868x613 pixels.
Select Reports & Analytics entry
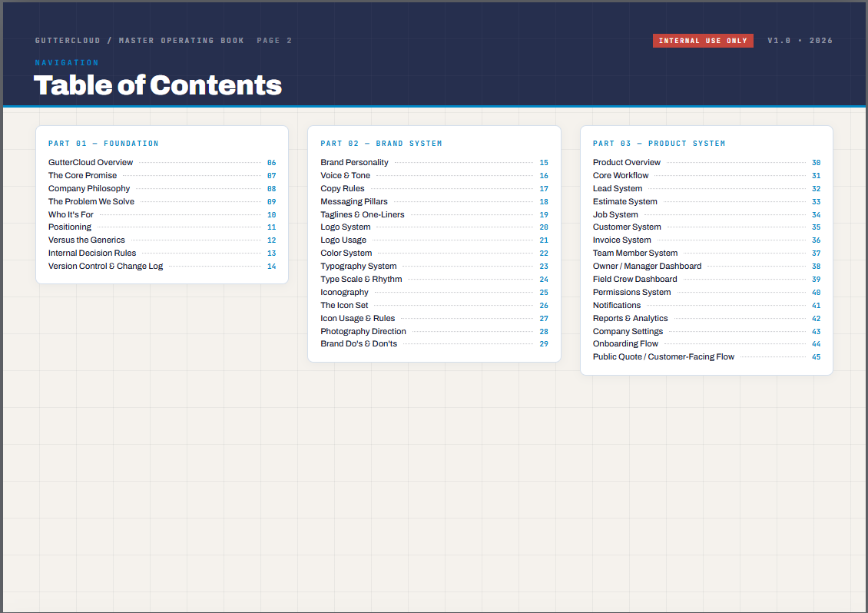[x=707, y=318]
